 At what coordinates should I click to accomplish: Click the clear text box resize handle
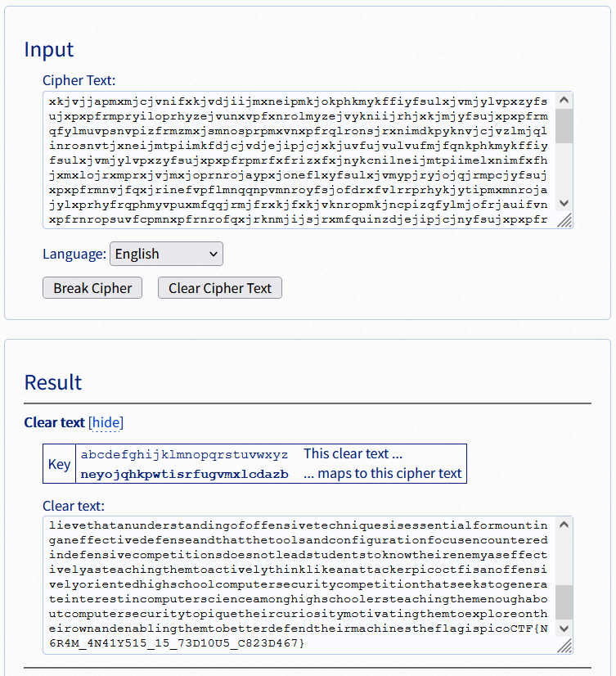[564, 646]
